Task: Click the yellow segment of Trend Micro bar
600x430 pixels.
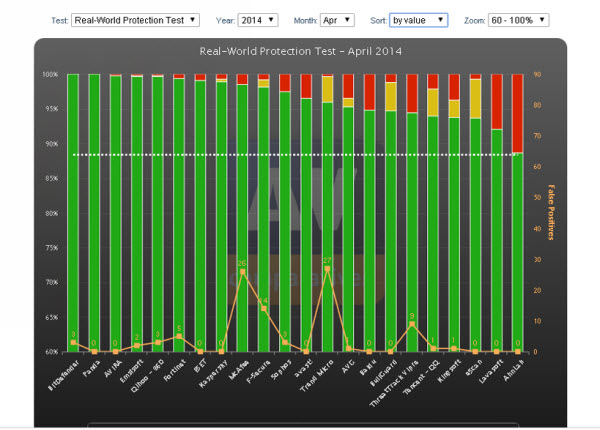Action: tap(327, 89)
